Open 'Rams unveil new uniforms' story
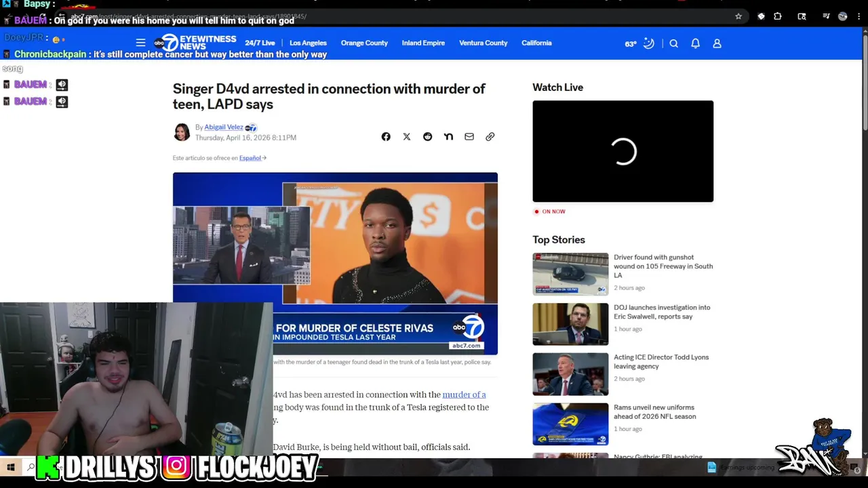868x488 pixels. click(654, 412)
